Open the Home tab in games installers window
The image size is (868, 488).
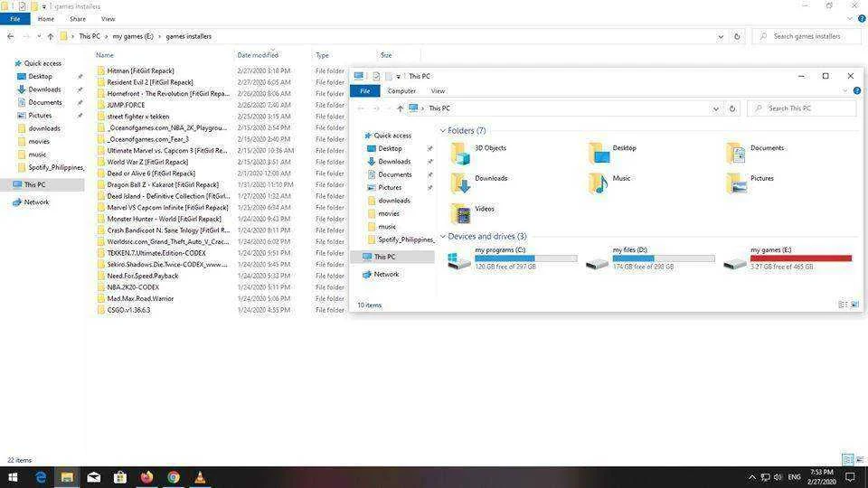46,19
